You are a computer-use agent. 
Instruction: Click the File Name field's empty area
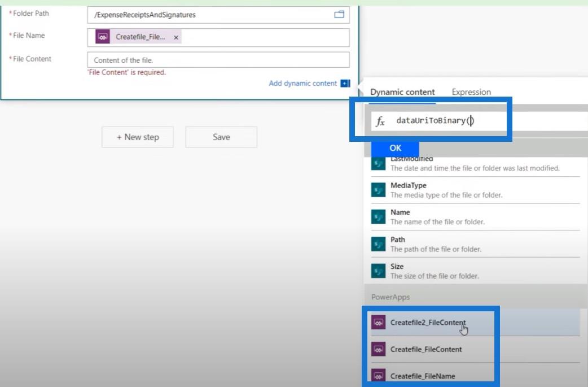pos(265,37)
